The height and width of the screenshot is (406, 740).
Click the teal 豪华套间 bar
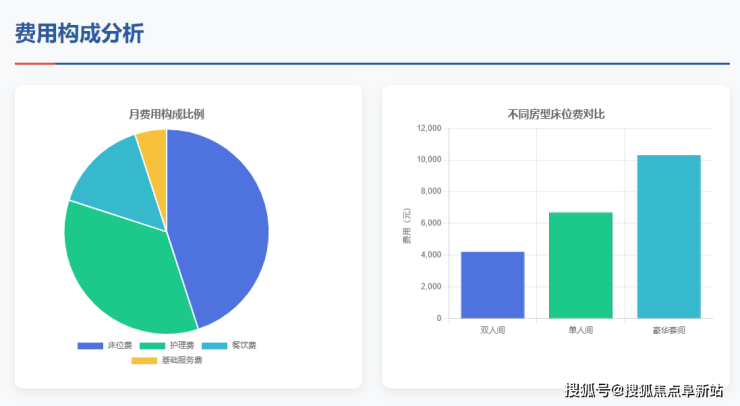point(668,236)
